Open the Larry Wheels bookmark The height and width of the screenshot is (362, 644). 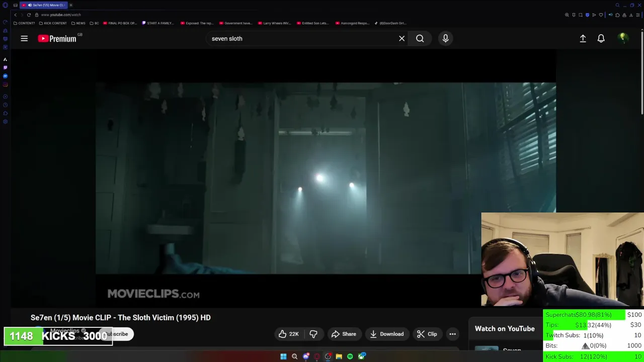(274, 23)
